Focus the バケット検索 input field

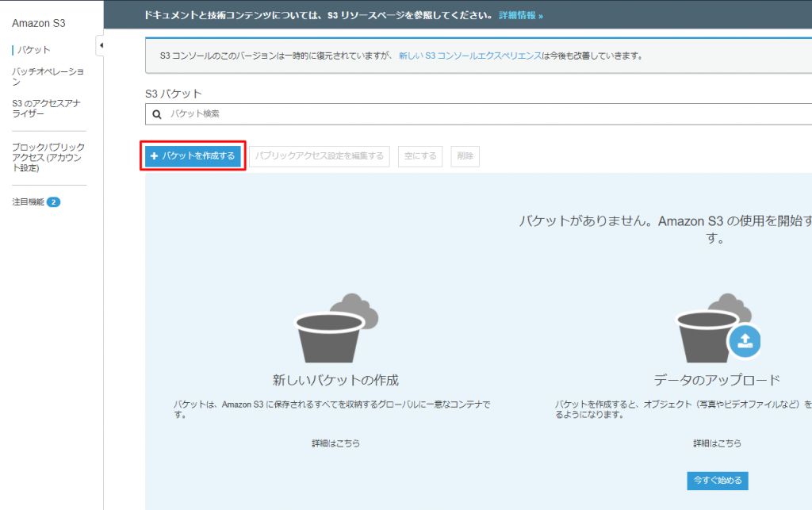point(478,114)
